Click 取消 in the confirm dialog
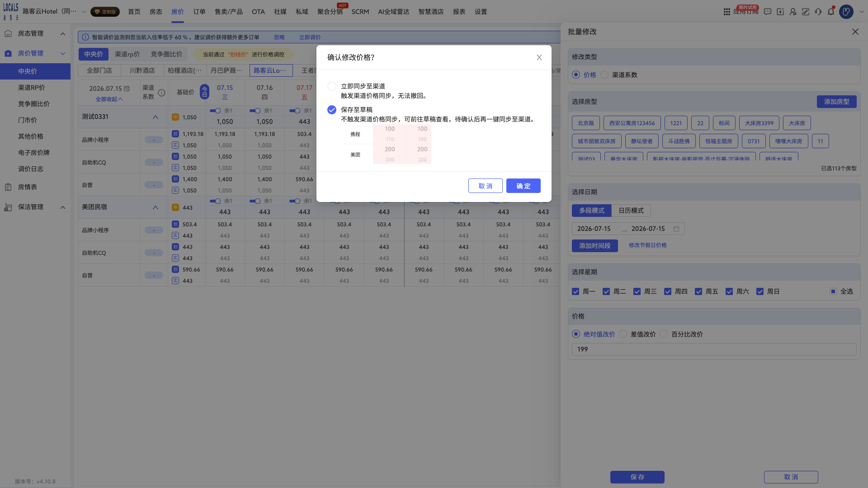This screenshot has height=488, width=868. 485,186
